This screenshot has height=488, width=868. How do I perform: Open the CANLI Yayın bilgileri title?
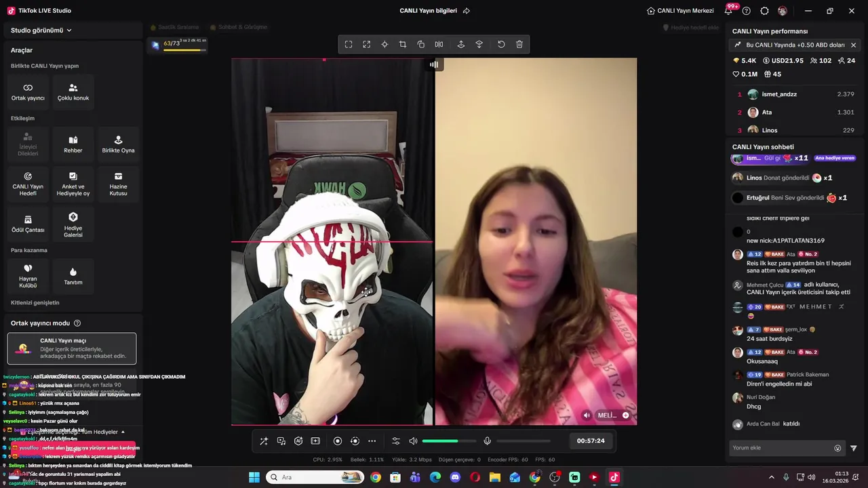coord(429,11)
